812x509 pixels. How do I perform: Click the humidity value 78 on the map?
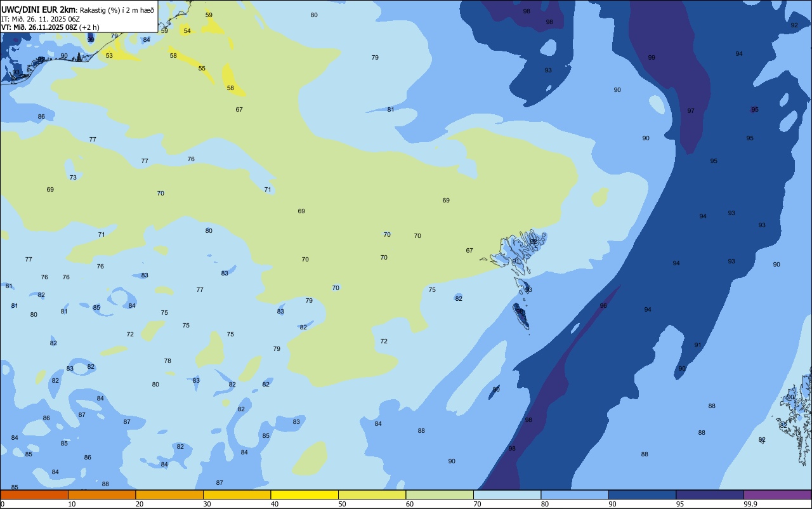point(167,361)
